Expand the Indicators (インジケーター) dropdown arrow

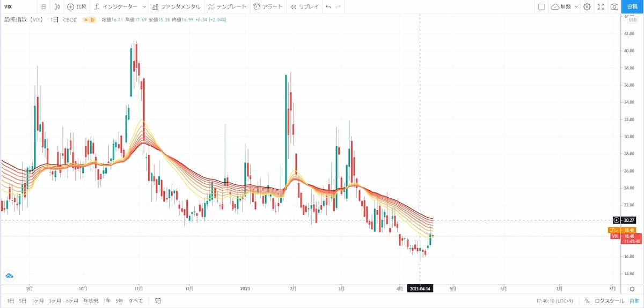pyautogui.click(x=144, y=7)
